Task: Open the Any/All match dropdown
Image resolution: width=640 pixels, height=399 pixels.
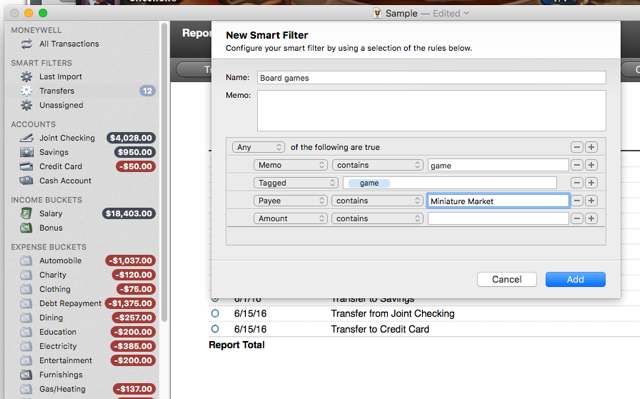Action: pos(258,147)
